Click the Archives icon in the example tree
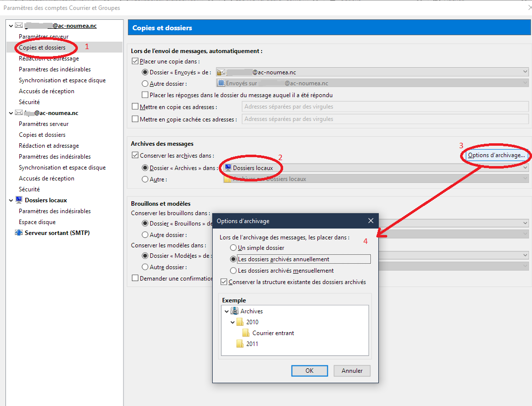 click(235, 311)
